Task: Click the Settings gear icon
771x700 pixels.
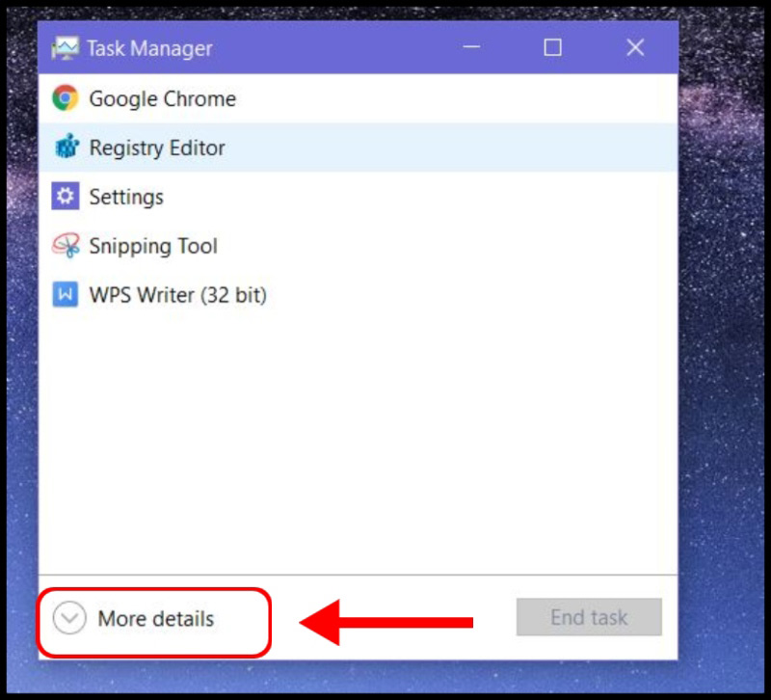Action: (65, 197)
